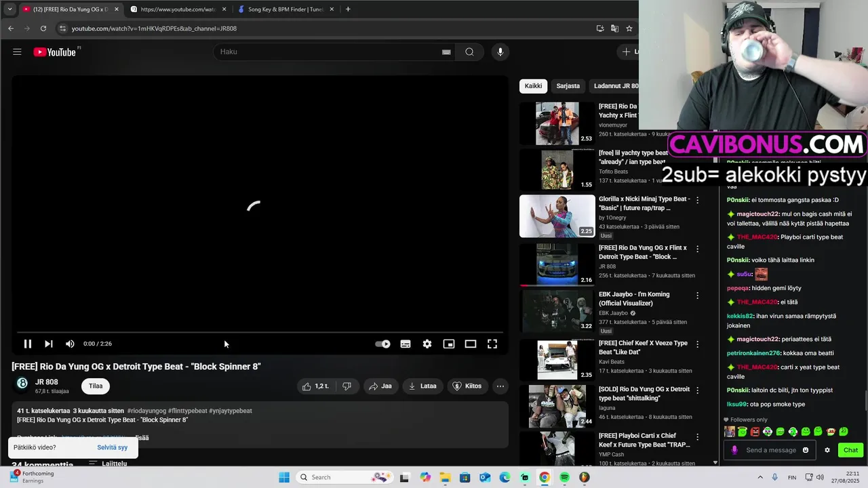The height and width of the screenshot is (488, 868).
Task: Click the taskbar Search box
Action: coord(346,477)
